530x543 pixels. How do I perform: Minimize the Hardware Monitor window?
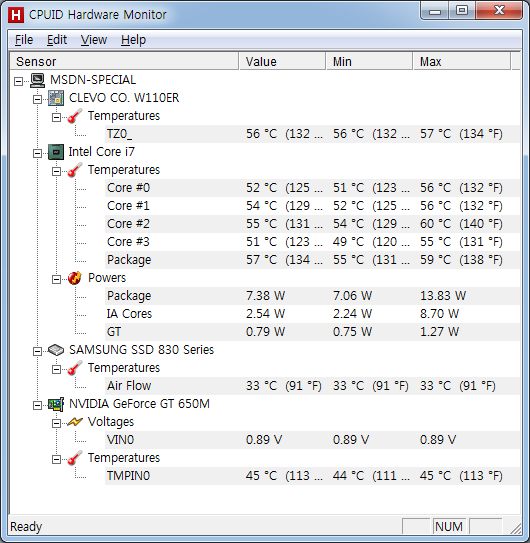(x=435, y=11)
